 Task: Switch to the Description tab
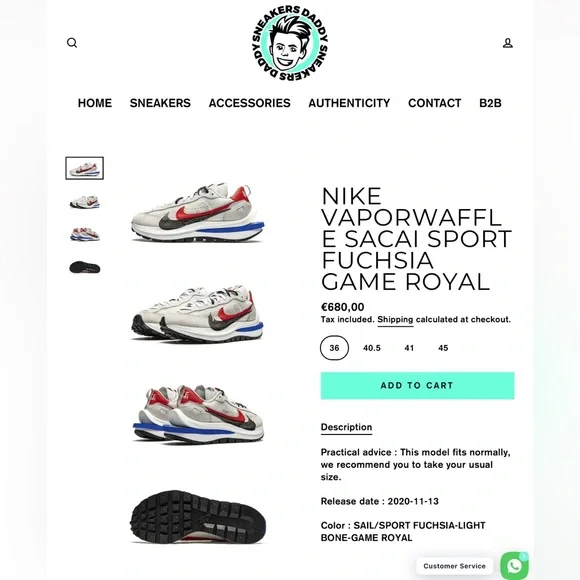point(346,427)
